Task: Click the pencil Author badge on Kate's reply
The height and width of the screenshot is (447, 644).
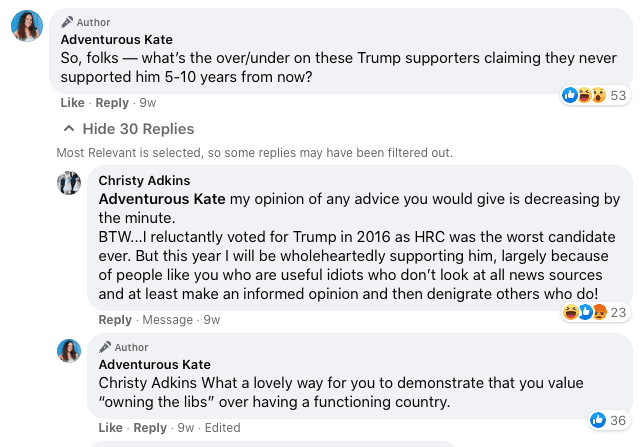Action: pos(123,347)
